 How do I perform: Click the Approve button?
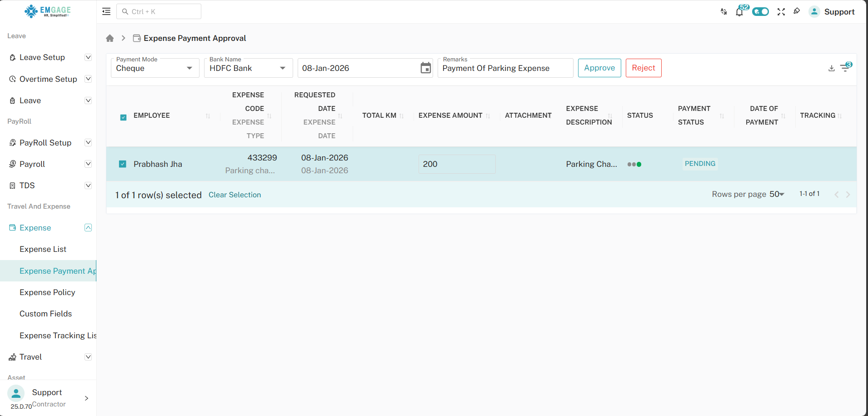pyautogui.click(x=599, y=68)
